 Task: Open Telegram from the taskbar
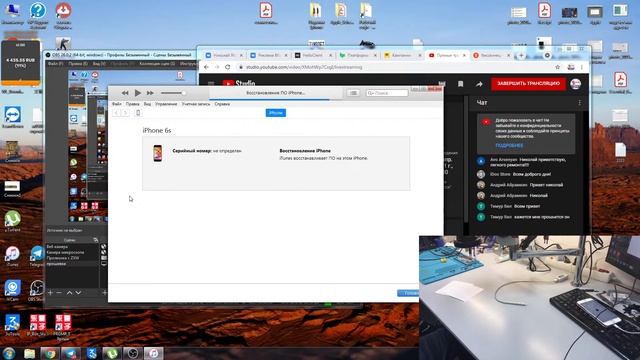point(71,353)
